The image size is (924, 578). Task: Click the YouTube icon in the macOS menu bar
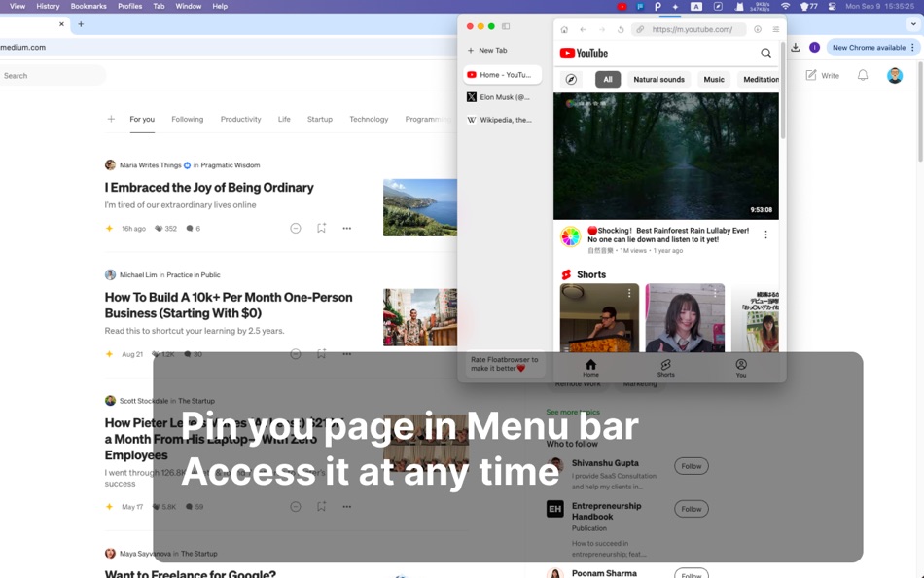click(622, 7)
